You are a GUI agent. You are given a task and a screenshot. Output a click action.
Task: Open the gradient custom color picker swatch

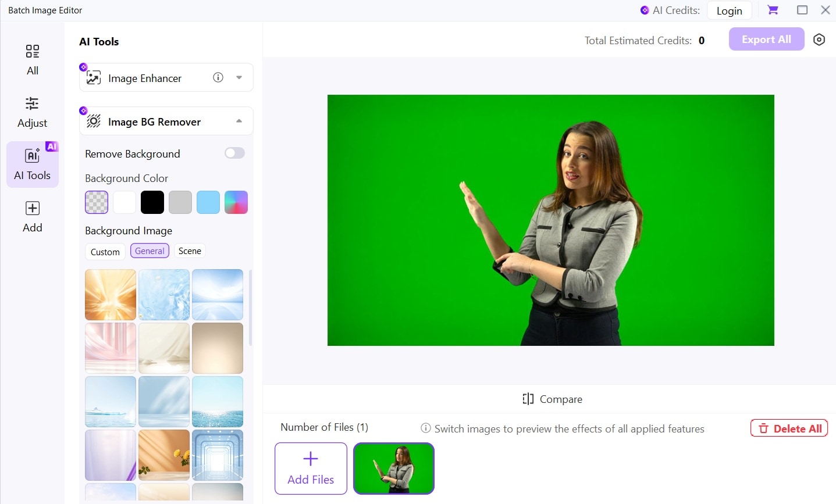point(236,202)
